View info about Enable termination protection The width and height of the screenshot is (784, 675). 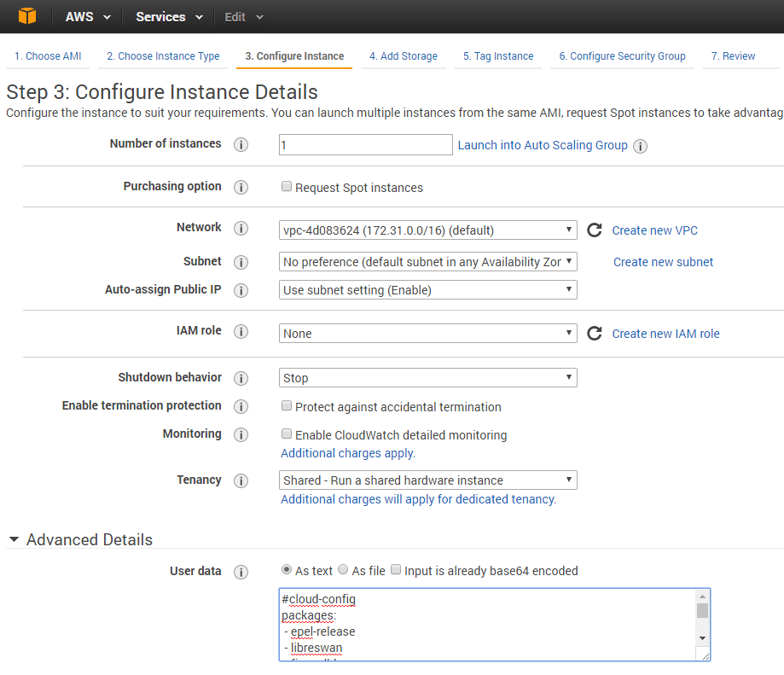pos(241,406)
